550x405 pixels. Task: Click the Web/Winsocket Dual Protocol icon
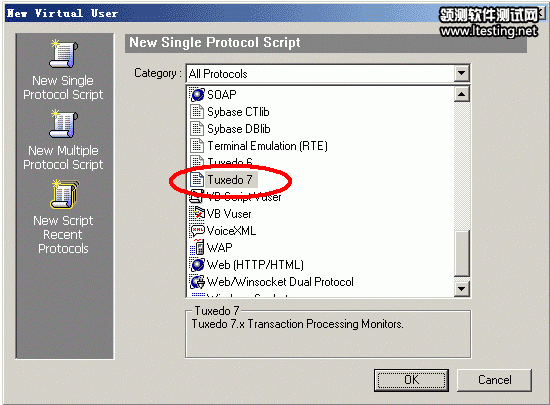click(197, 282)
